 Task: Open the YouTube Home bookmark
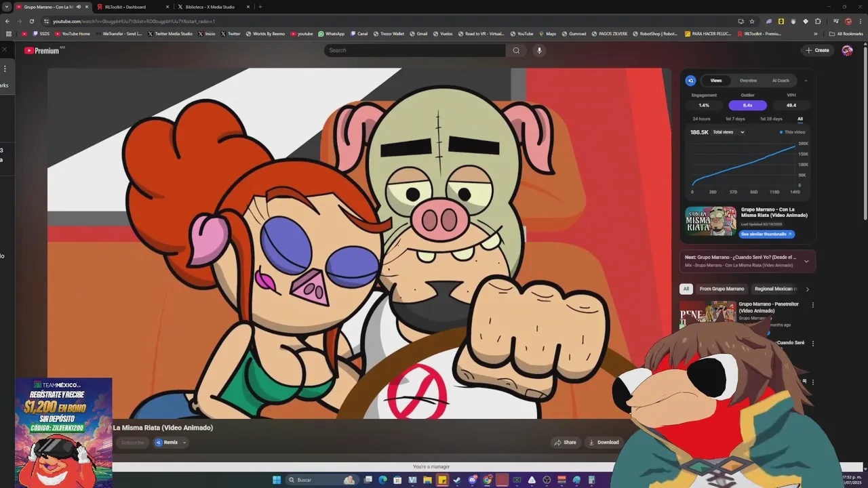[73, 33]
